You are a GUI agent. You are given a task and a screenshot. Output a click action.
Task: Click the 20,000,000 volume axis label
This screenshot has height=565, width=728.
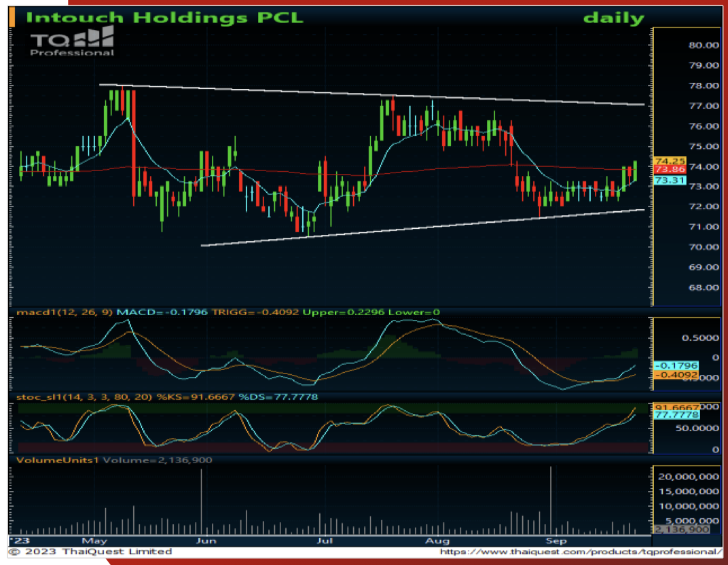tap(689, 477)
